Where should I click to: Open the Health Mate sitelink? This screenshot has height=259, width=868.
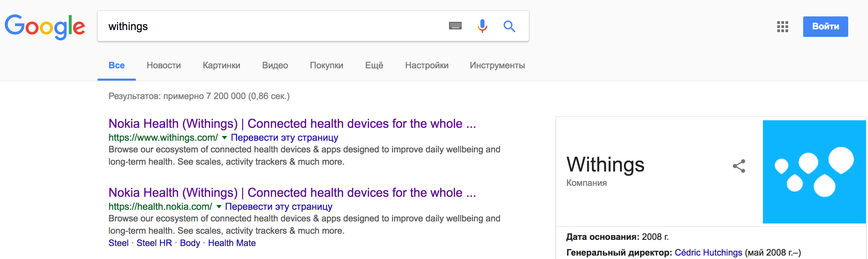(232, 243)
